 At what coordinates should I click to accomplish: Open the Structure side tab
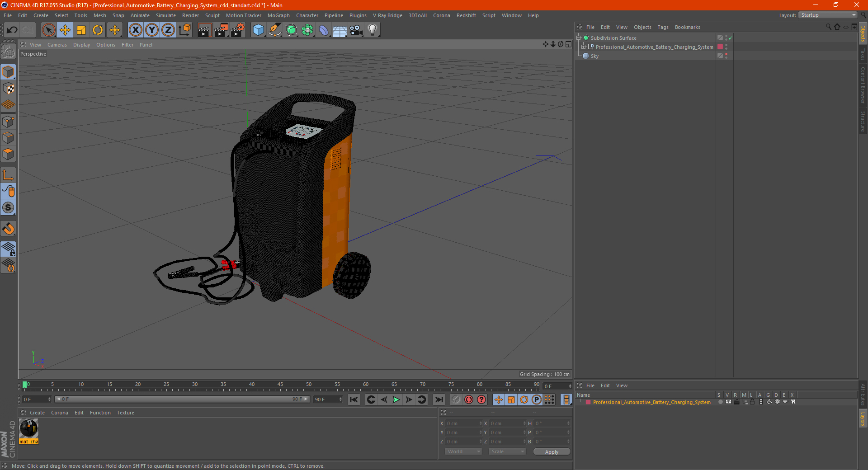[x=863, y=121]
